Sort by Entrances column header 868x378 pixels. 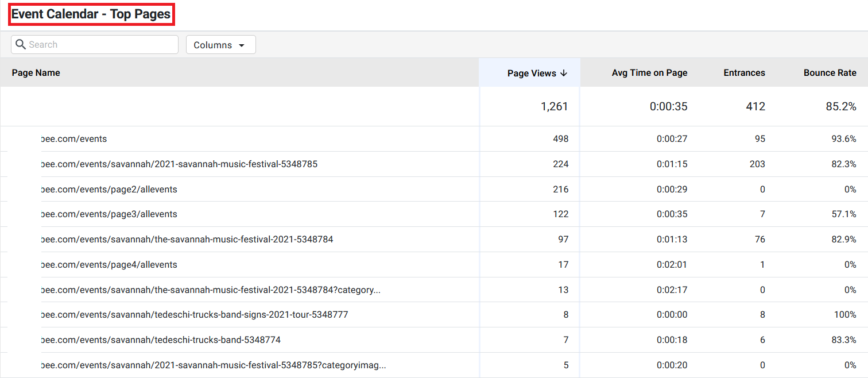point(745,73)
